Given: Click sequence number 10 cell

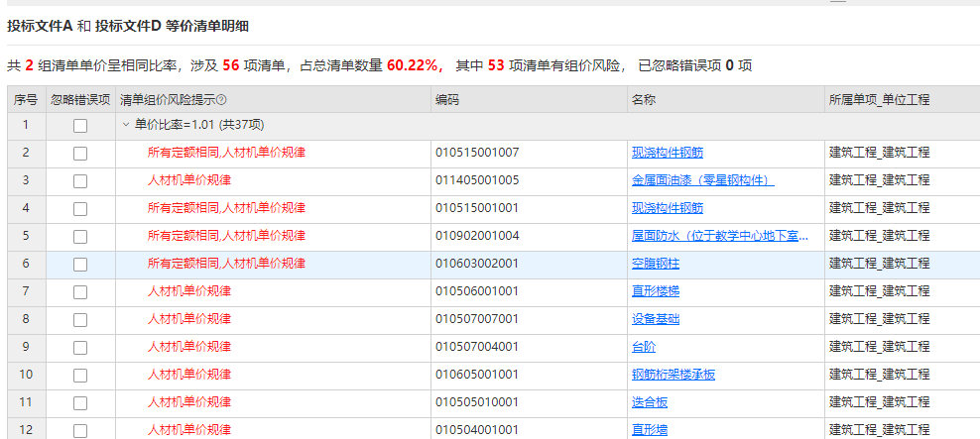Looking at the screenshot, I should (x=26, y=375).
